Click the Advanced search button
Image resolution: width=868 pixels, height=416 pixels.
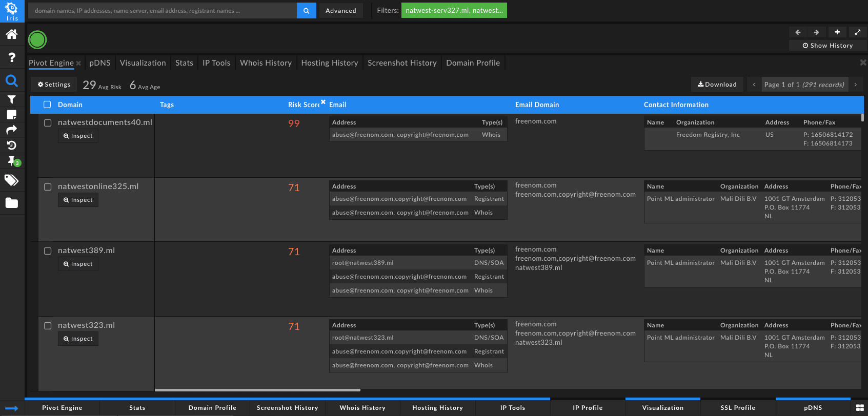tap(341, 11)
